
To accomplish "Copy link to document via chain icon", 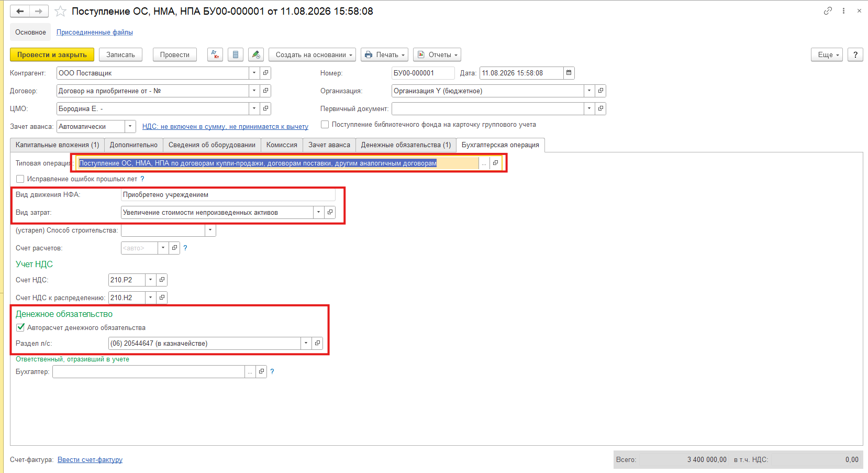I will tap(828, 10).
